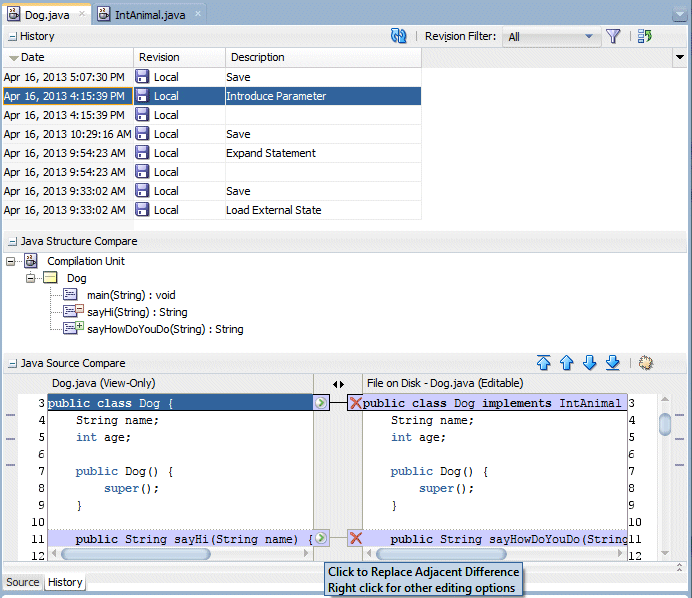Click the right pane horizontal scrollbar thumb

441,553
